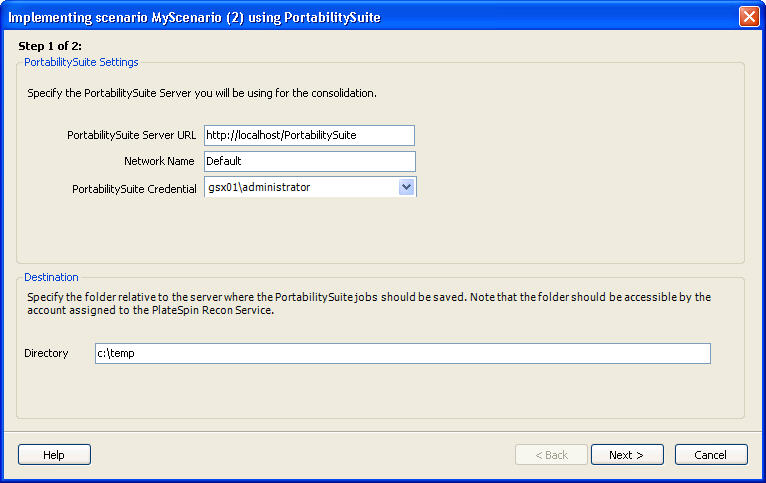Click the Destination folder description text
Image resolution: width=766 pixels, height=483 pixels.
pos(369,303)
